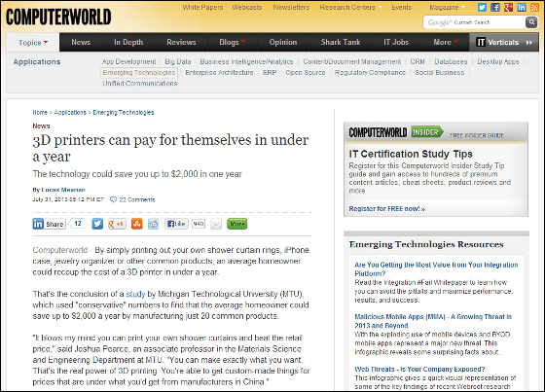
Task: Click the green More share button
Action: [x=236, y=224]
